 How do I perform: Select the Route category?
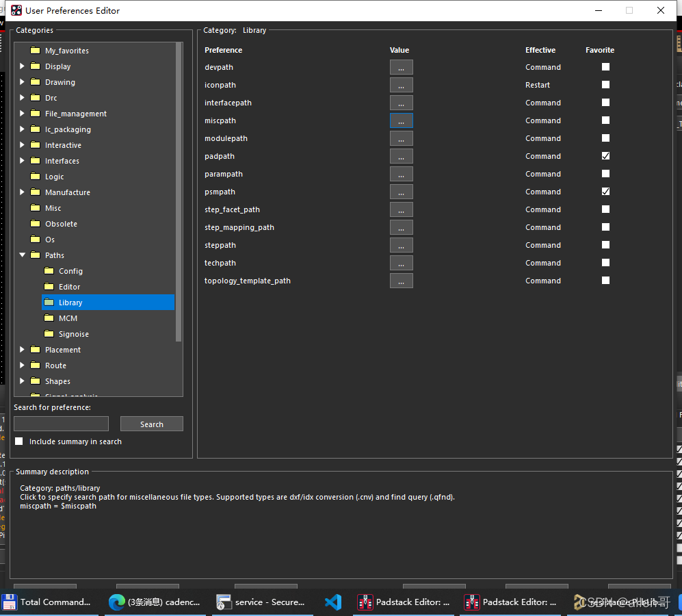click(55, 365)
